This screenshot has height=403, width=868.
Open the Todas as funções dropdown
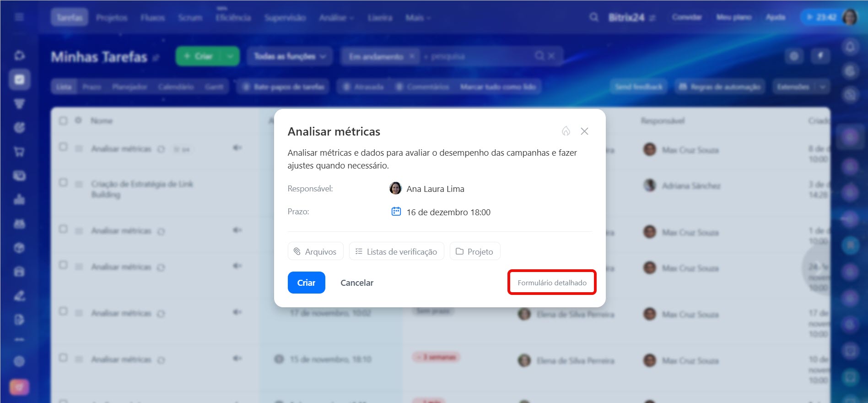(x=290, y=56)
